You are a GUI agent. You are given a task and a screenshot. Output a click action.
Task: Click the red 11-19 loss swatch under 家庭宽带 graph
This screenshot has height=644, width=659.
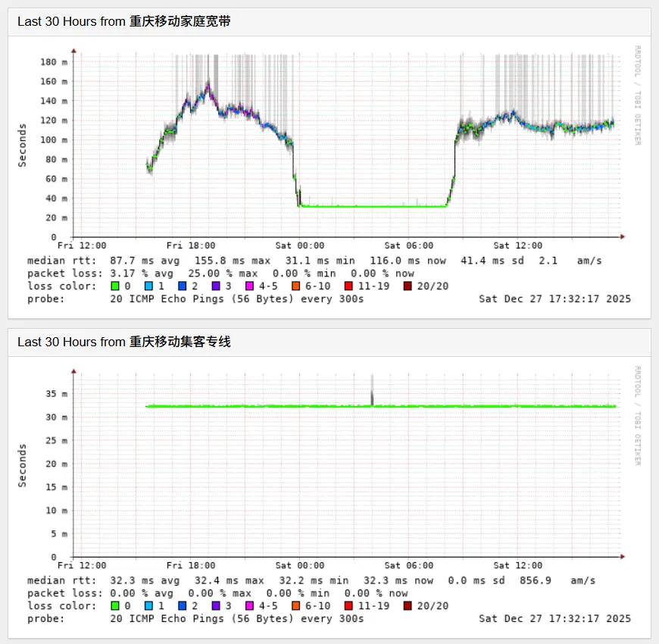[x=348, y=286]
